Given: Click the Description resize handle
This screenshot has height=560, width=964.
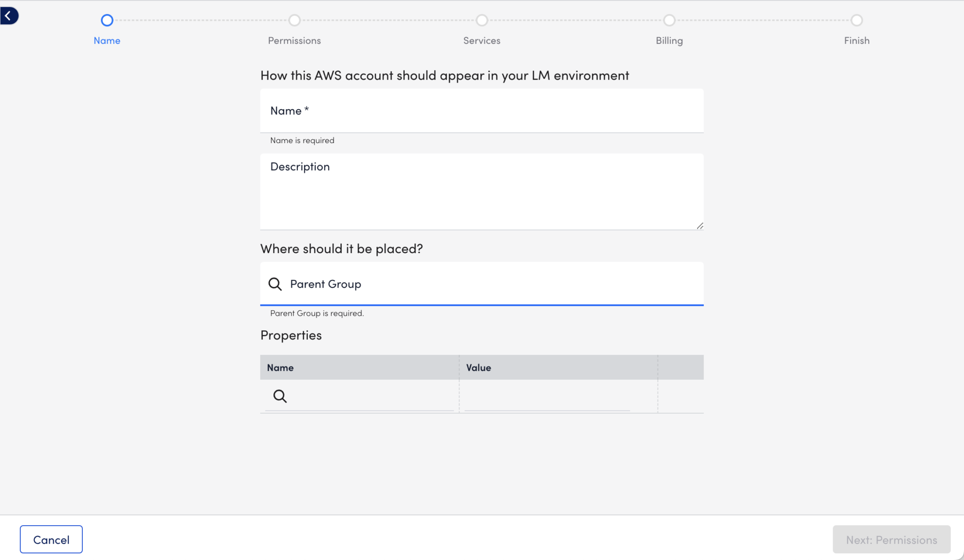Looking at the screenshot, I should [x=699, y=225].
